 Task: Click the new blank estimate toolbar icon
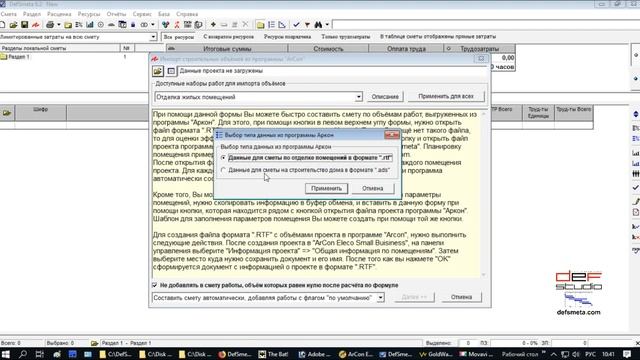[x=2, y=25]
